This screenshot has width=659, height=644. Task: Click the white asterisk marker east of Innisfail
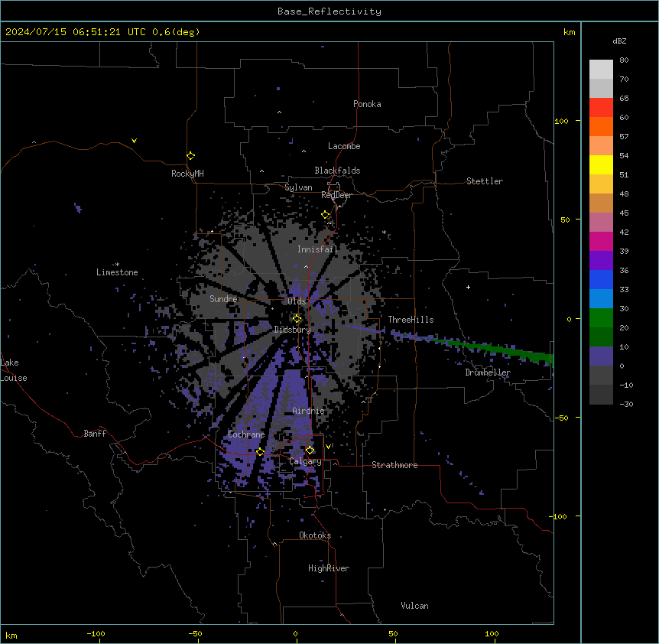(x=384, y=232)
